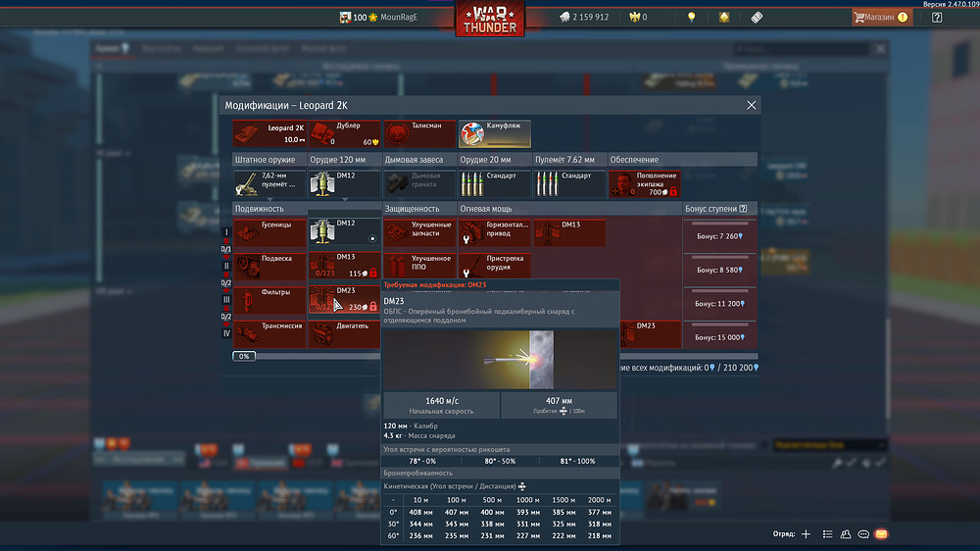
Task: Click the Бонус: 15 000 tier reward
Action: tap(719, 337)
